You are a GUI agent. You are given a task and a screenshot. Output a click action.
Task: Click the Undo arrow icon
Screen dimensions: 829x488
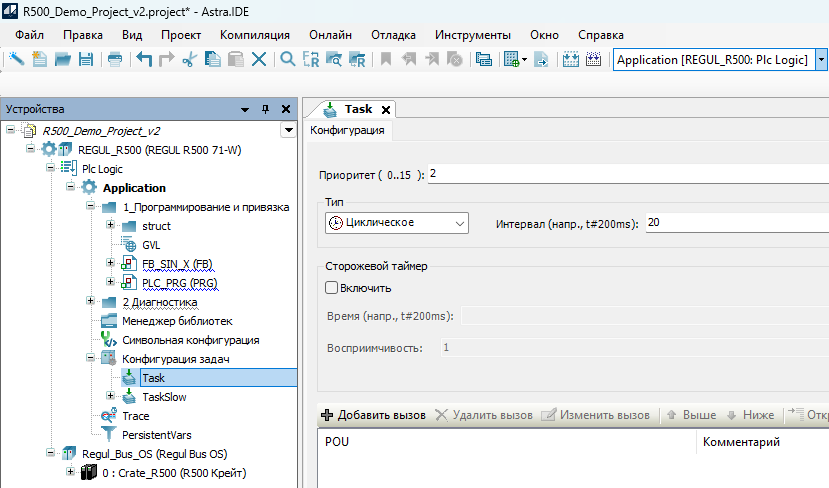[143, 60]
